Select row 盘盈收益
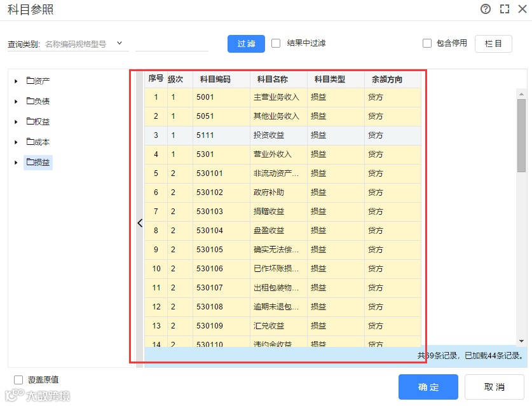Image resolution: width=532 pixels, height=406 pixels. (x=283, y=231)
